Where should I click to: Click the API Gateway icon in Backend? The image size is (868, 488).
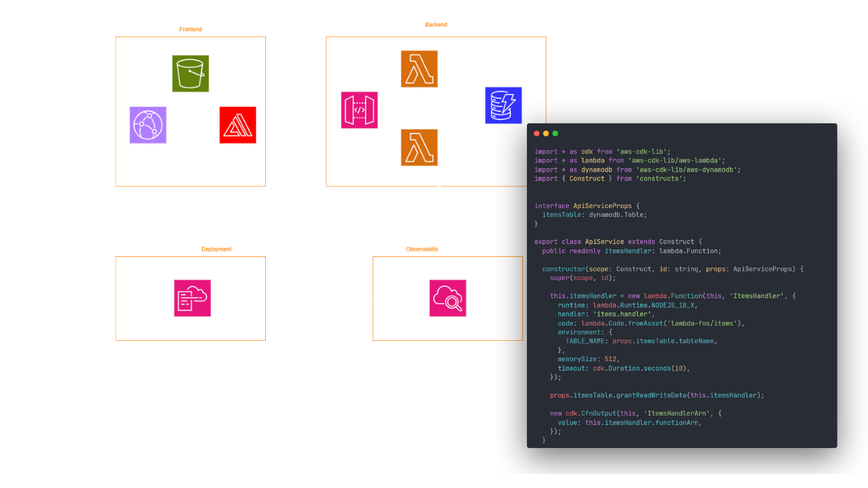click(x=359, y=110)
